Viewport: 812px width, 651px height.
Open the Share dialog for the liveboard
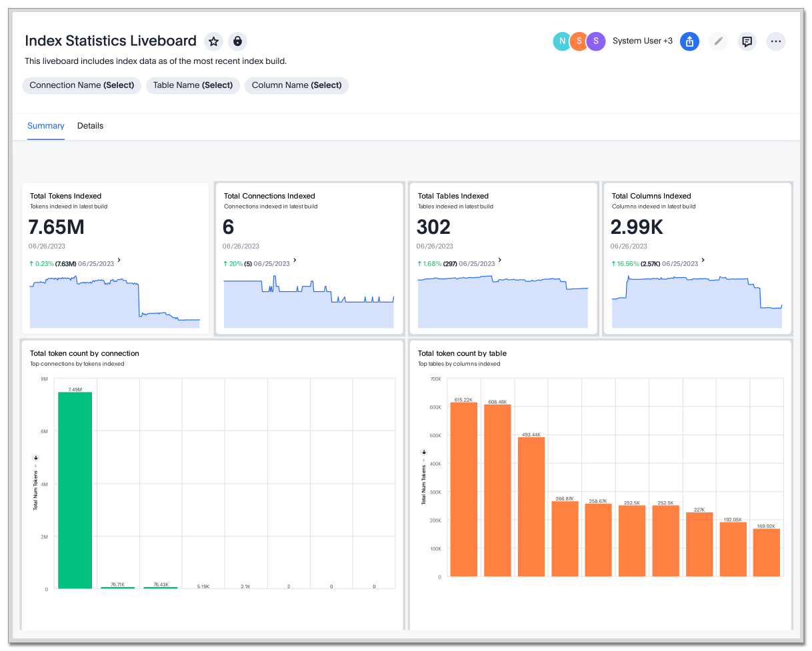tap(689, 41)
